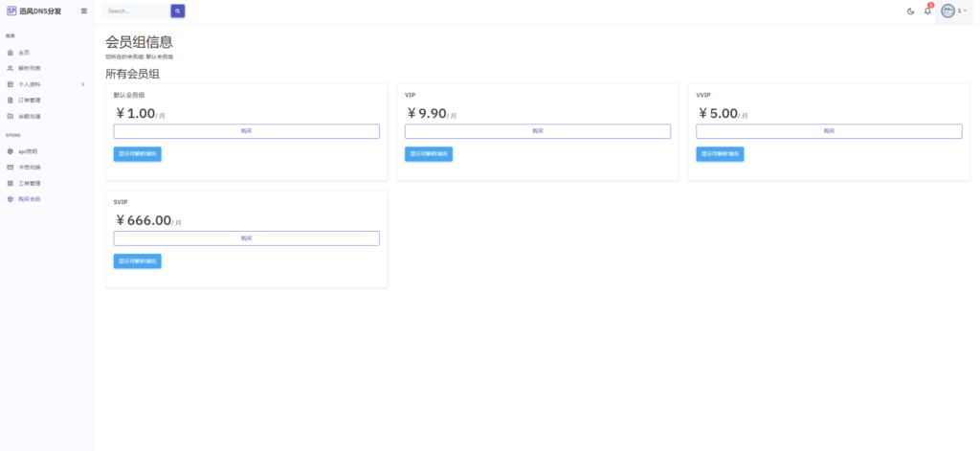Click the 购买会员 icon in sidebar

tap(11, 199)
